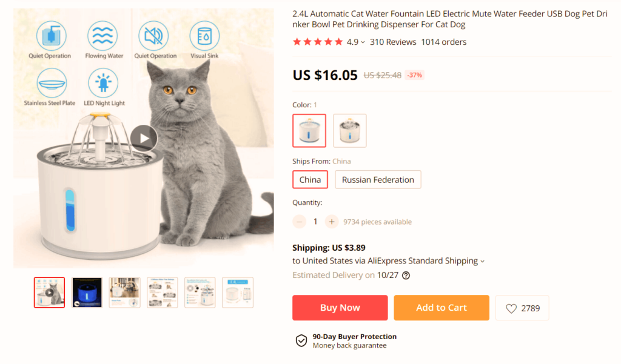Select the blue LED fountain thumbnail

[87, 292]
